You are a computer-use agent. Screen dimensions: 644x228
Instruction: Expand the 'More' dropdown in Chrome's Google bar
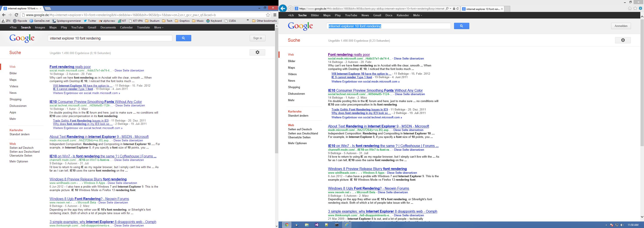point(159,27)
